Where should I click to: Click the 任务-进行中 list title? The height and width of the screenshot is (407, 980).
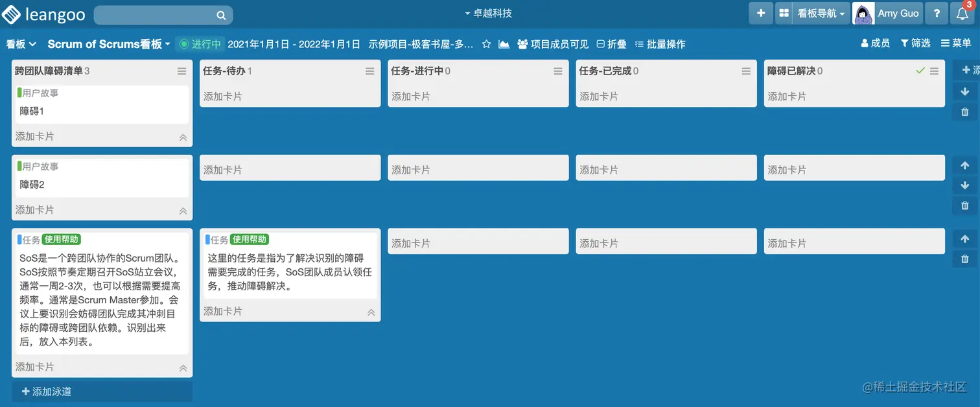(x=417, y=71)
